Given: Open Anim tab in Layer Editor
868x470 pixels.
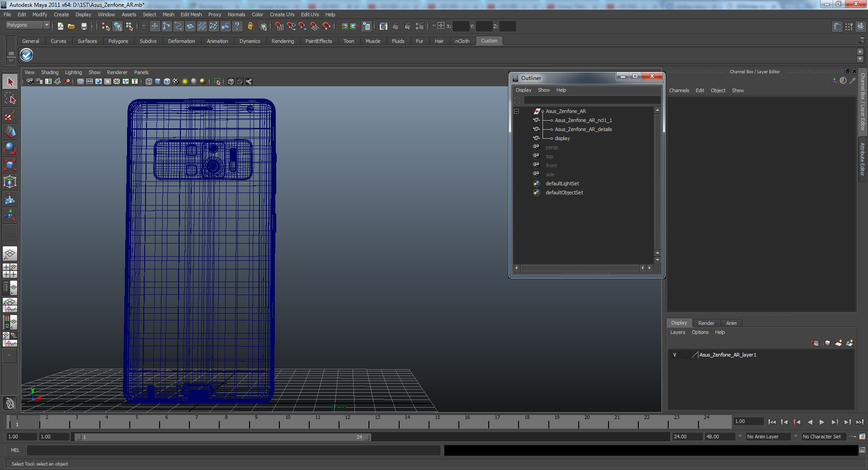Looking at the screenshot, I should [731, 323].
